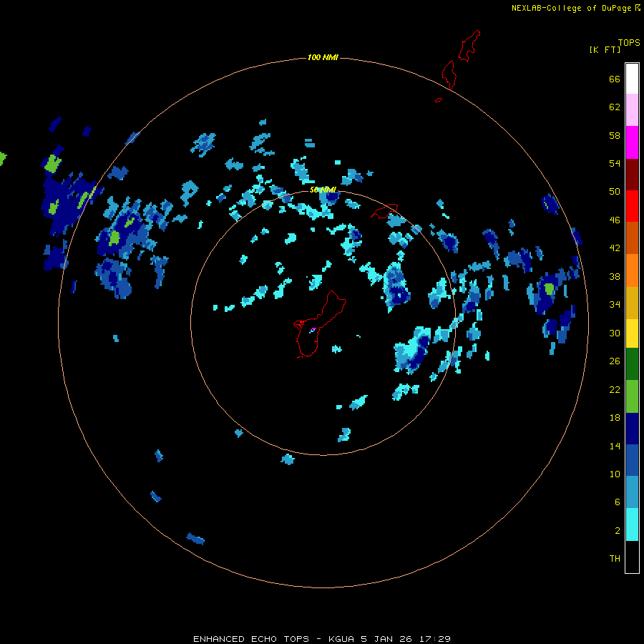Click the 22 legend value
The width and height of the screenshot is (644, 644).
point(615,390)
